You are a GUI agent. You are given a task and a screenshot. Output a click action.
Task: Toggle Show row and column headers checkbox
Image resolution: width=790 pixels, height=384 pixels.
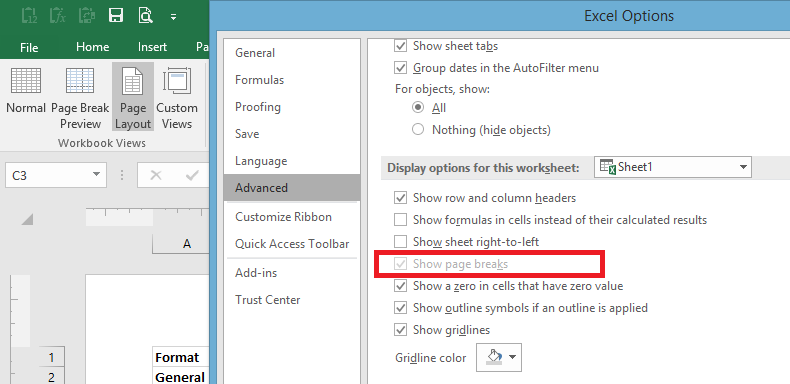coord(401,198)
